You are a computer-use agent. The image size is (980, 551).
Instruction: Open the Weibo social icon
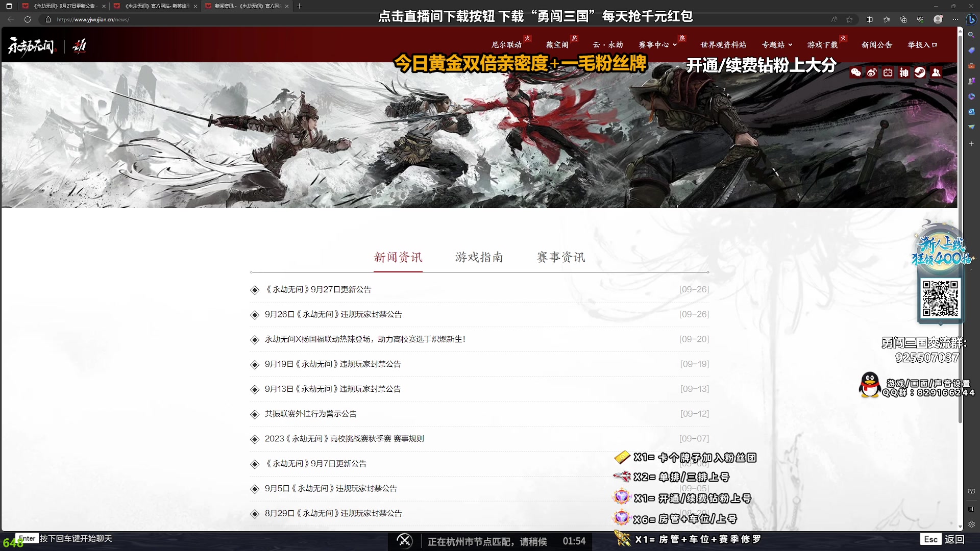tap(872, 72)
